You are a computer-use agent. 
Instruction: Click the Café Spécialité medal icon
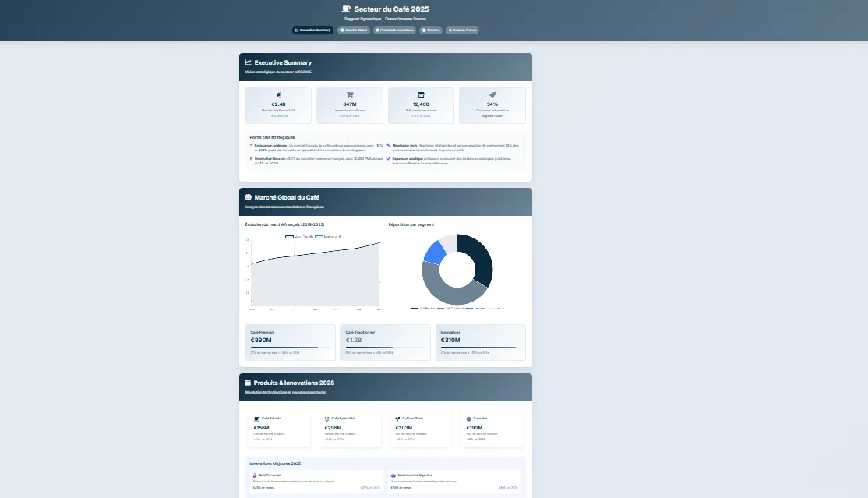(326, 419)
